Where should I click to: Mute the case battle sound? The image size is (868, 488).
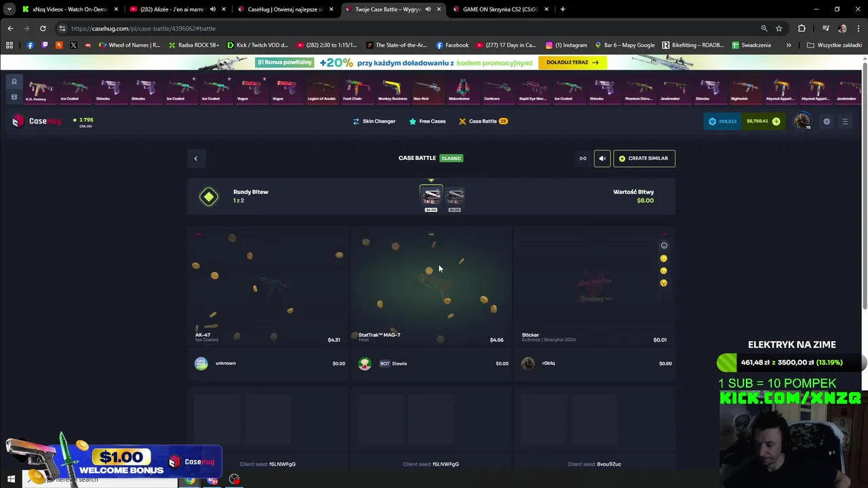(x=602, y=159)
